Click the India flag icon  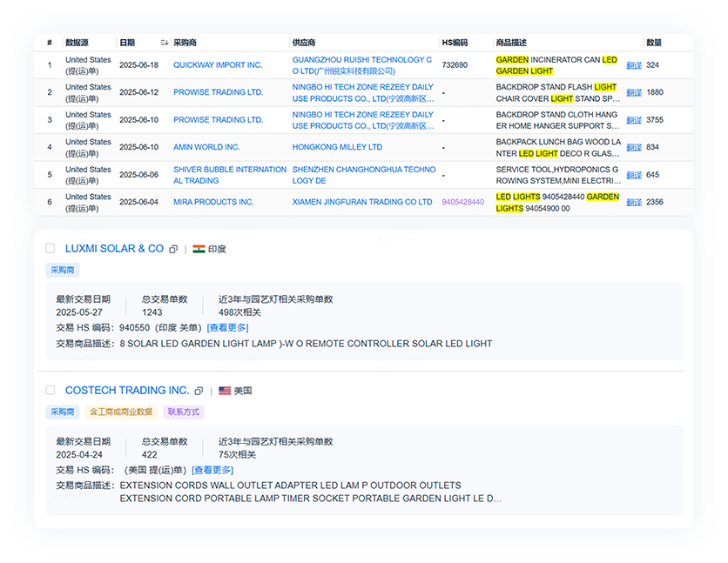coord(199,249)
